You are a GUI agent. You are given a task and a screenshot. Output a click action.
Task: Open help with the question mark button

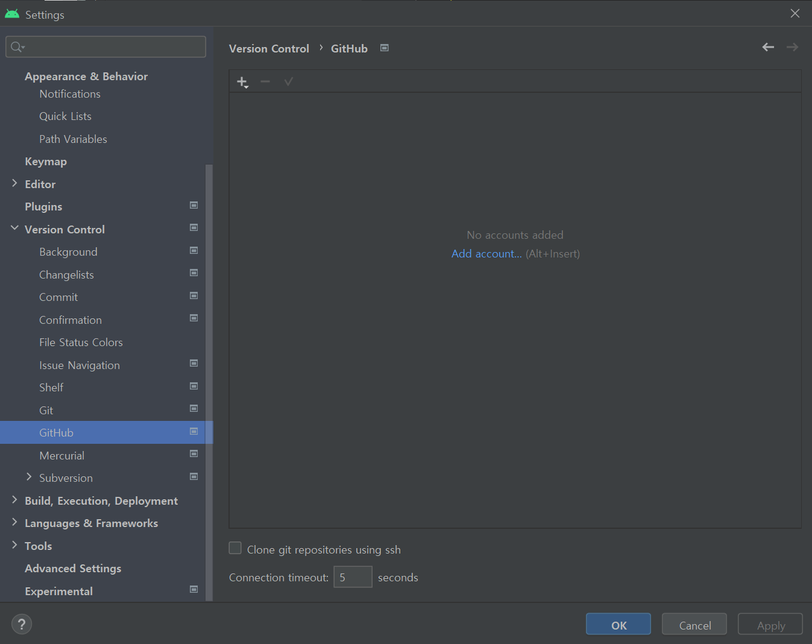(x=22, y=624)
